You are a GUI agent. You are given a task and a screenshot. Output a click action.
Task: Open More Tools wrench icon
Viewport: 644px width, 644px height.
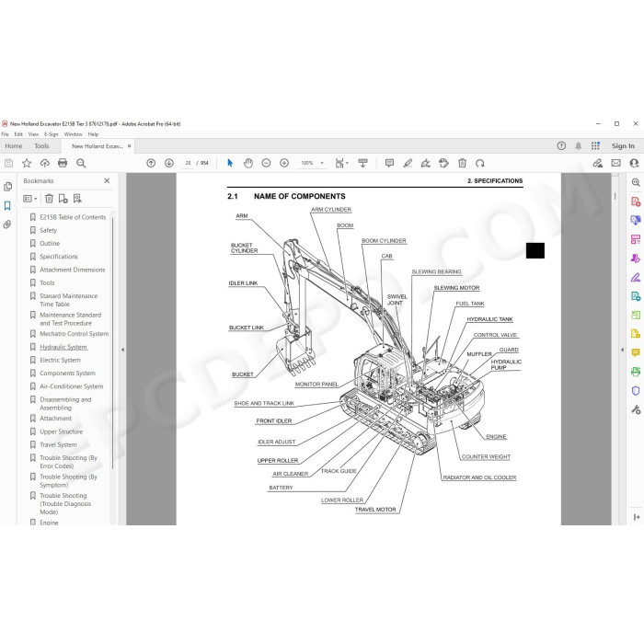[636, 409]
